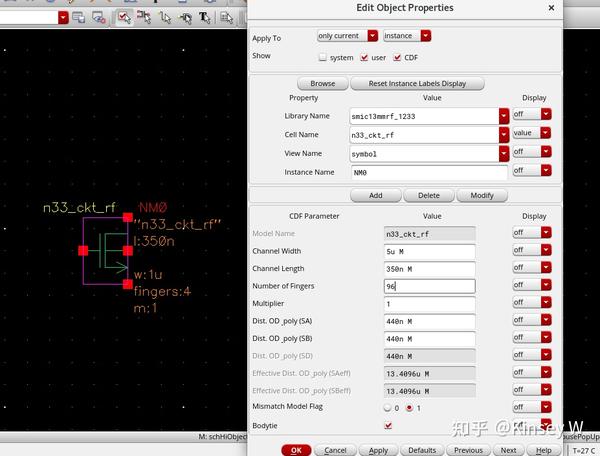Viewport: 600px width, 456px height.
Task: Click the Cancel button
Action: coord(335,450)
